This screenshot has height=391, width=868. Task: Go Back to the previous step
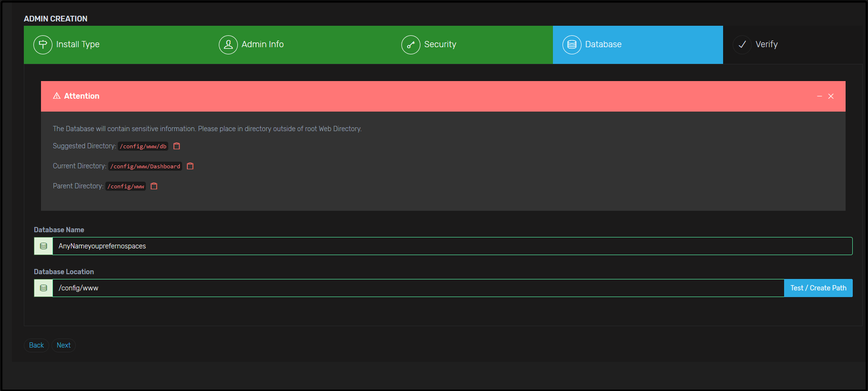click(x=36, y=345)
